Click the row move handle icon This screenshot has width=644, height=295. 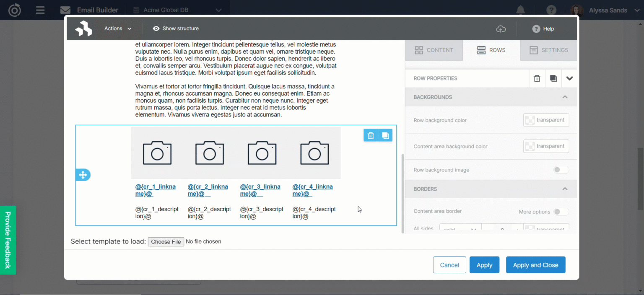[83, 175]
